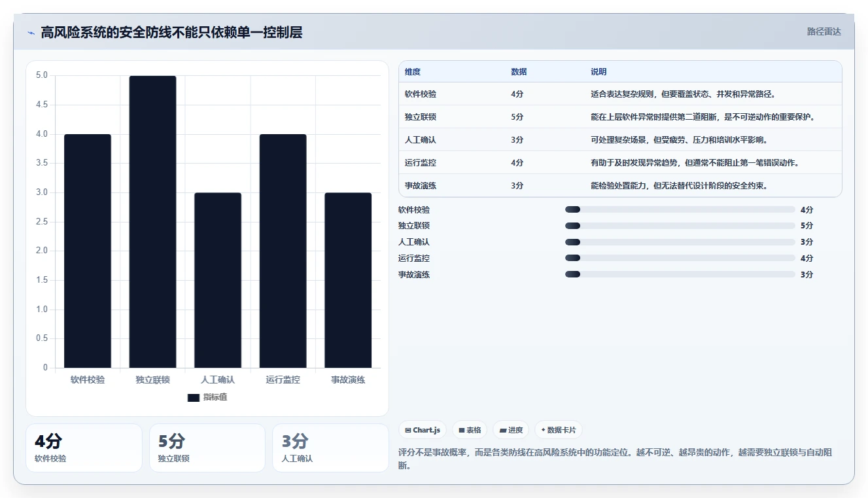Click the 维度 column header
Image resolution: width=868 pixels, height=498 pixels.
point(413,71)
